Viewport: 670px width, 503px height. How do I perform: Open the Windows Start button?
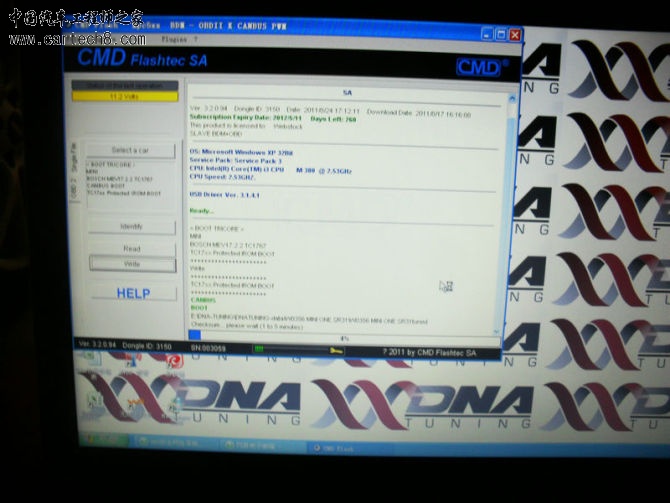click(104, 438)
